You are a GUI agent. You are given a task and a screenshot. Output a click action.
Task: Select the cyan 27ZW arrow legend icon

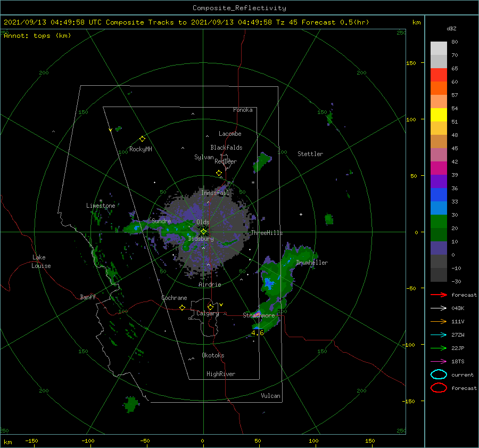coord(439,335)
